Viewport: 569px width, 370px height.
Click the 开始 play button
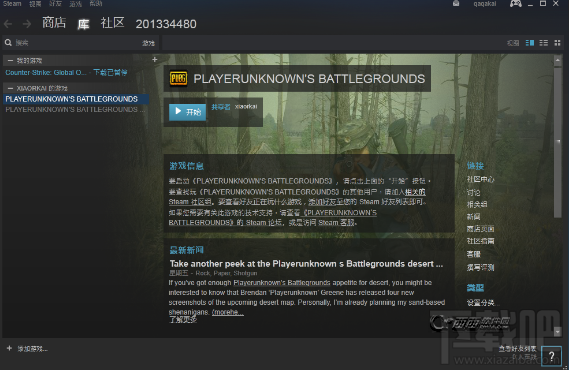pos(187,112)
